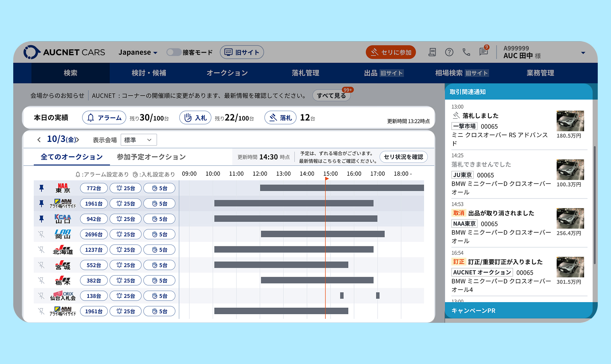Open the Japanese language dropdown
Screen dimensions: 611x364
point(138,52)
